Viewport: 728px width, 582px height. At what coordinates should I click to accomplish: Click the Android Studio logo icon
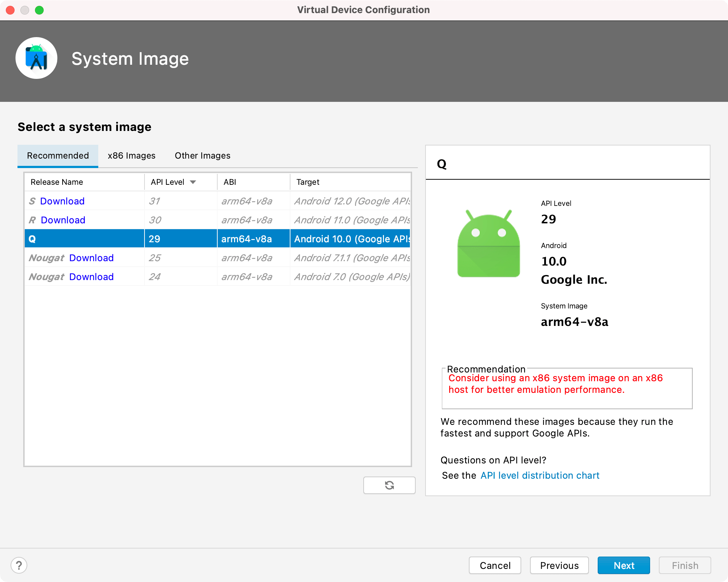tap(36, 58)
